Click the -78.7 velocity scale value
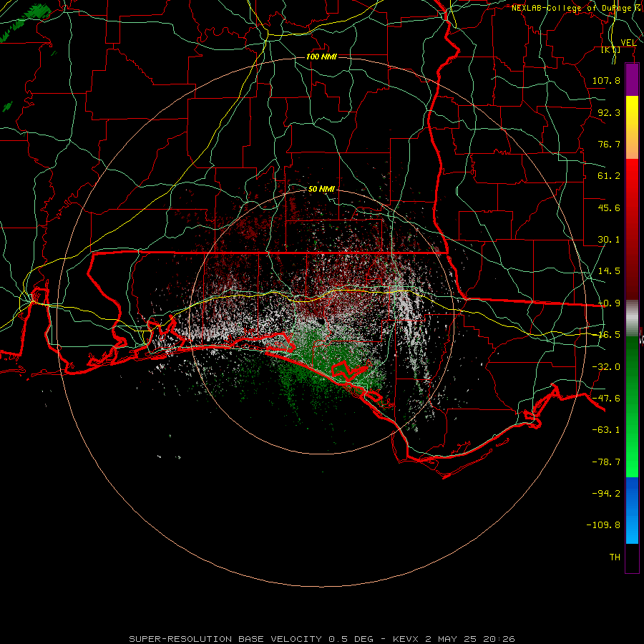 coord(606,462)
